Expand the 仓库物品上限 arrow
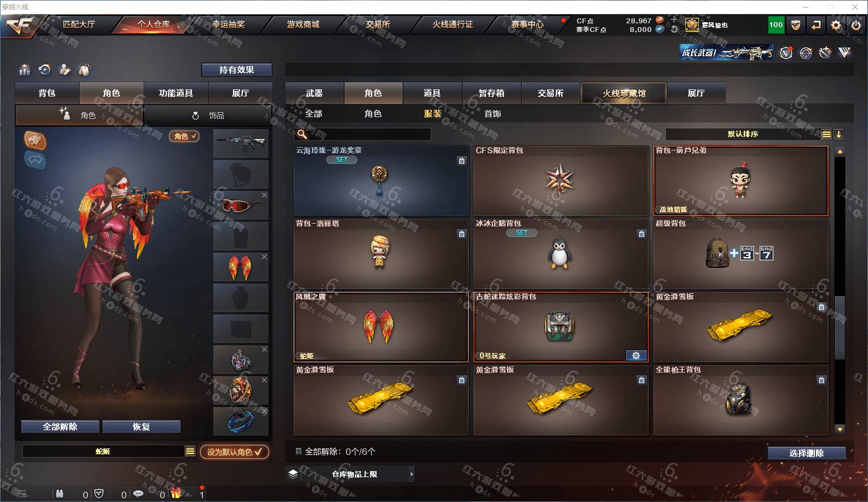Image resolution: width=868 pixels, height=502 pixels. [x=411, y=474]
